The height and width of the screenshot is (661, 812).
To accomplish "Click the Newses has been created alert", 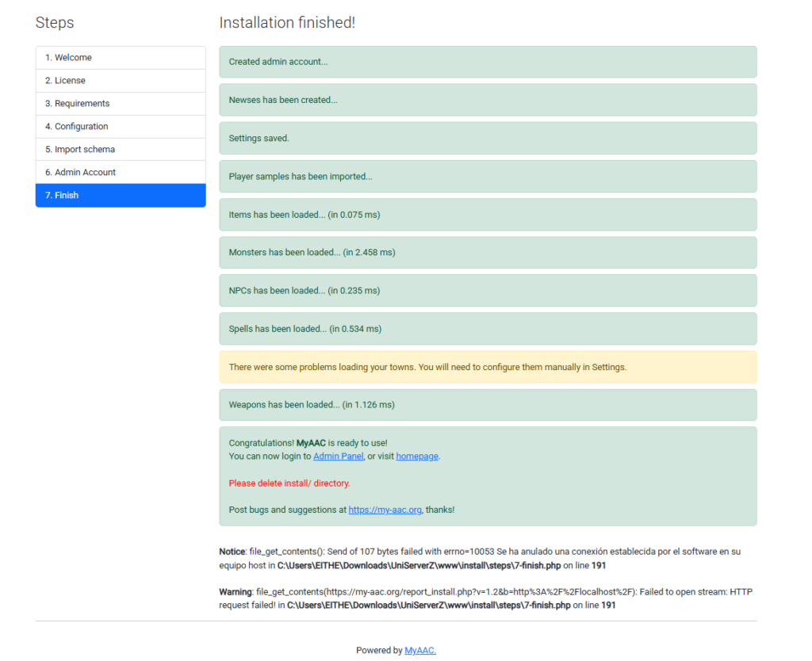I will (x=488, y=100).
